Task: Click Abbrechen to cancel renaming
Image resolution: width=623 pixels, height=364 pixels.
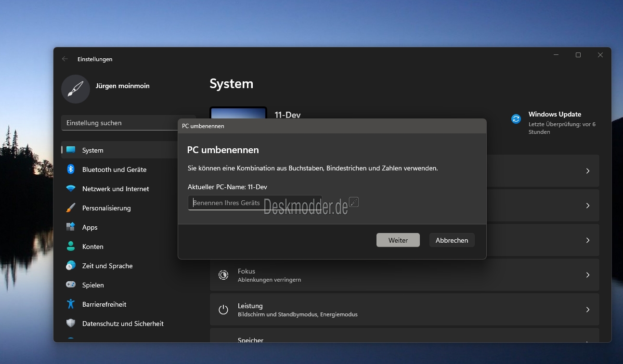Action: [x=452, y=240]
